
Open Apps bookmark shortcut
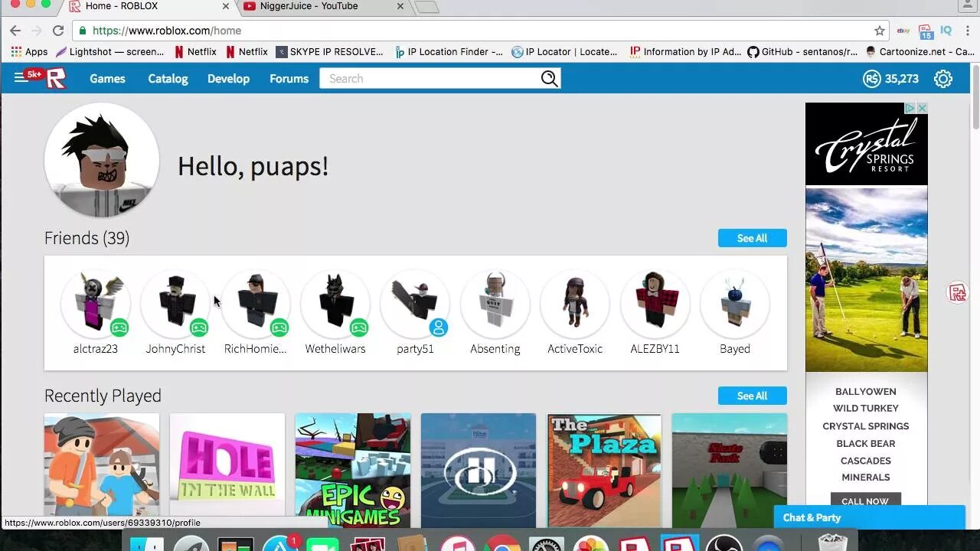point(29,52)
